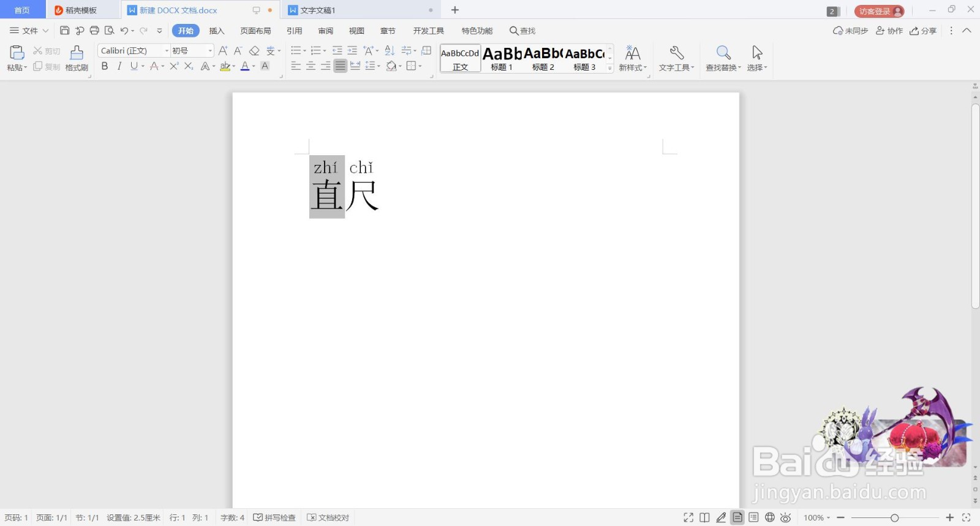The width and height of the screenshot is (980, 526).
Task: Undo the last action
Action: 124,31
